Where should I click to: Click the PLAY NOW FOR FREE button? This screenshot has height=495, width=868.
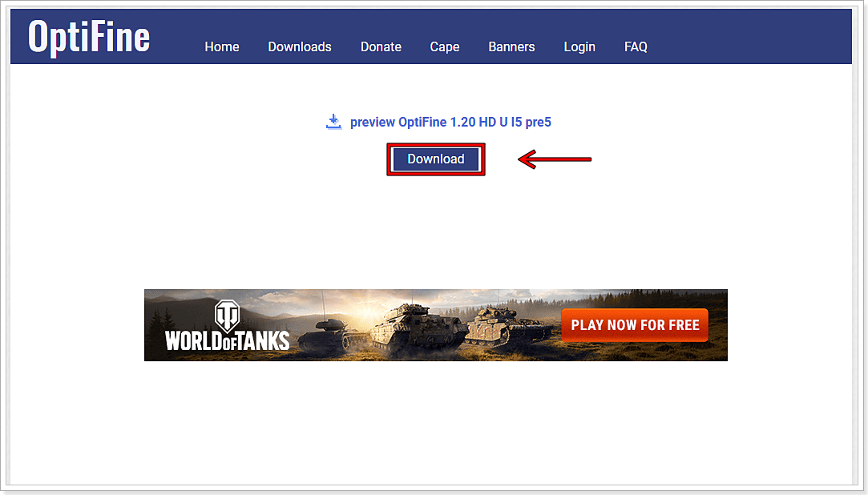635,325
